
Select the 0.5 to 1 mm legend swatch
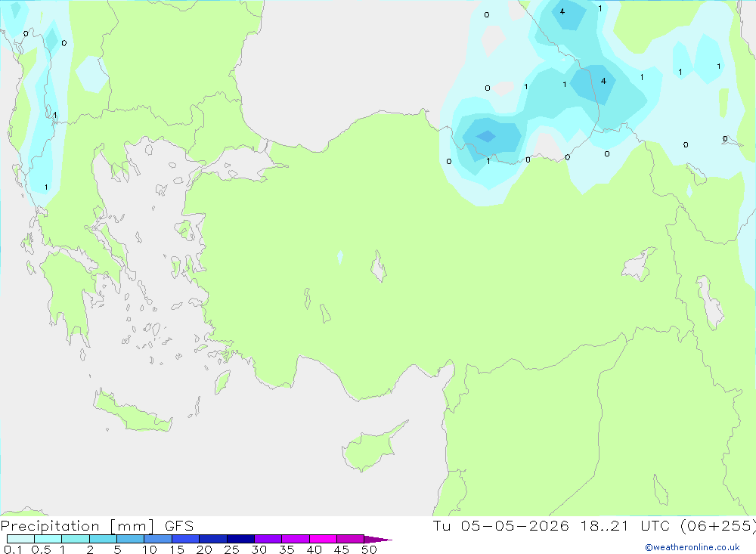point(48,539)
